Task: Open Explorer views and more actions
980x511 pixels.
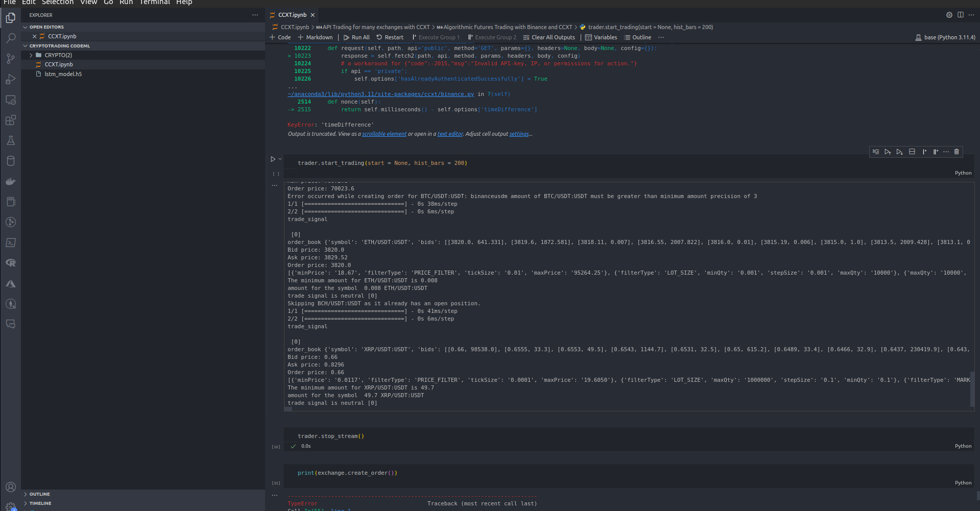Action: 255,15
